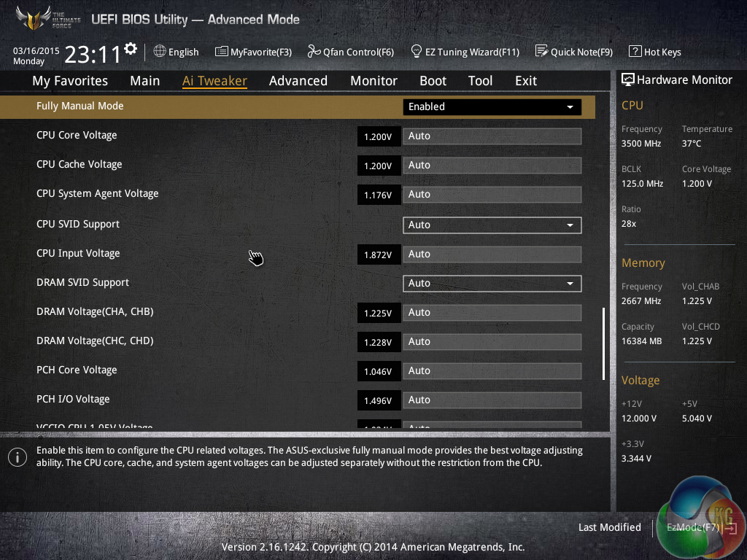Click the Hardware Monitor screen icon
The image size is (747, 560).
[627, 79]
